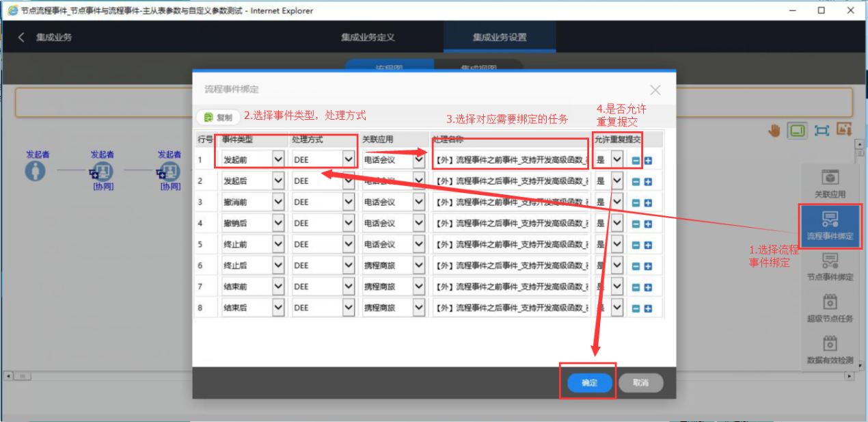Click the 取消 button
Viewport: 868px width, 422px height.
640,383
